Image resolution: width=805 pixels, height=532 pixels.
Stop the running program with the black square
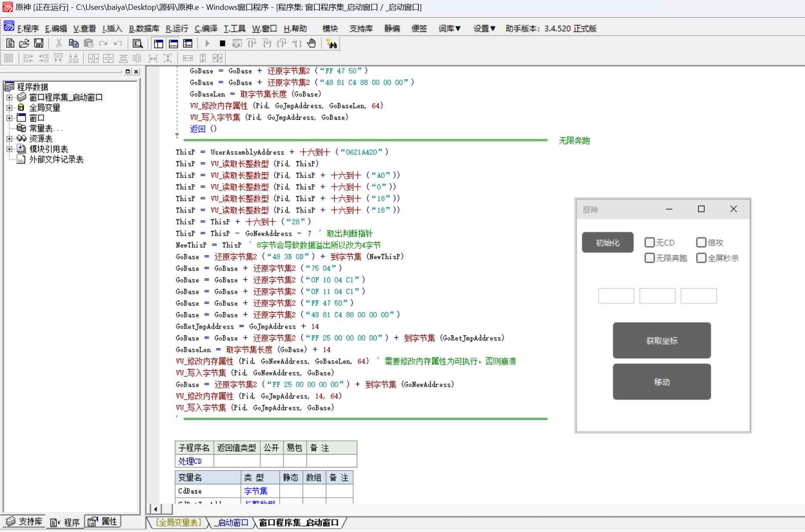(x=222, y=43)
